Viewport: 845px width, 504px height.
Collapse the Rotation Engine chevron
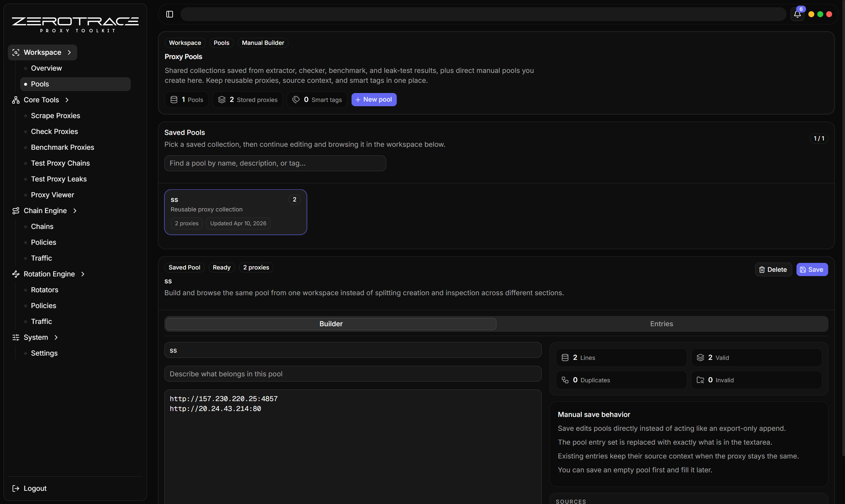[83, 274]
